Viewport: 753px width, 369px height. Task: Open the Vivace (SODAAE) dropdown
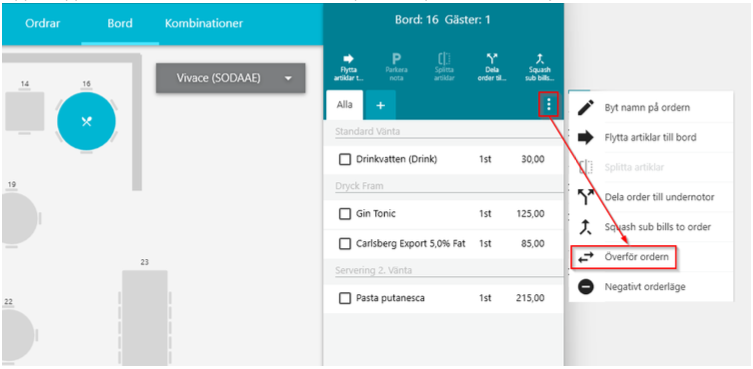pyautogui.click(x=231, y=78)
